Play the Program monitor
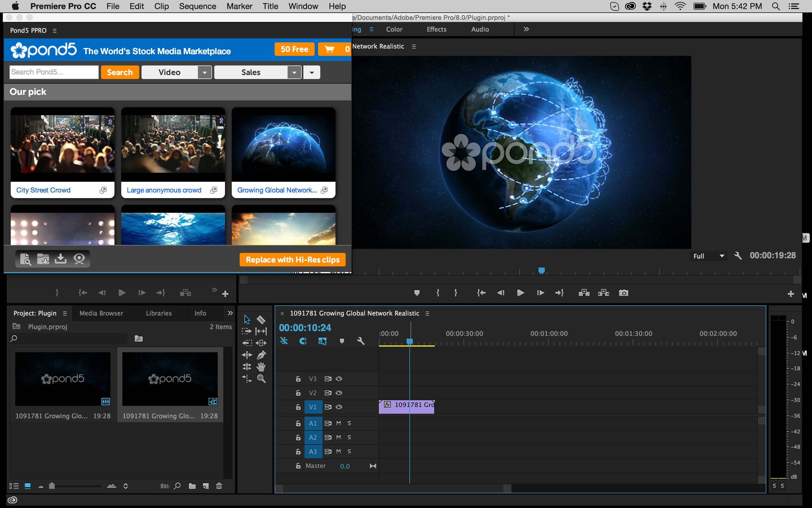This screenshot has width=812, height=508. (x=520, y=293)
